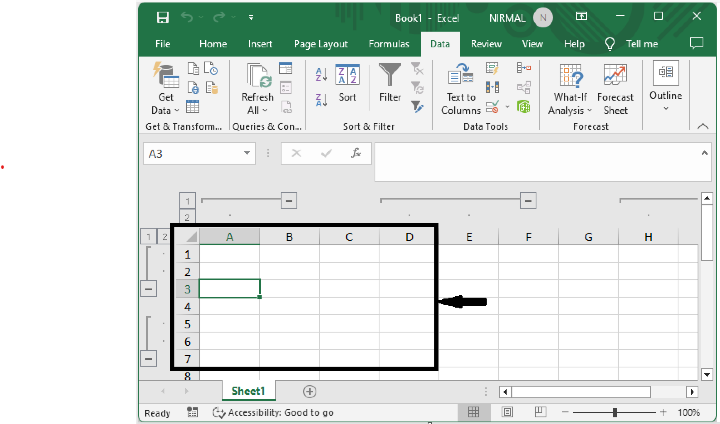Image resolution: width=720 pixels, height=424 pixels.
Task: Sort A to Z ascending
Action: [321, 74]
